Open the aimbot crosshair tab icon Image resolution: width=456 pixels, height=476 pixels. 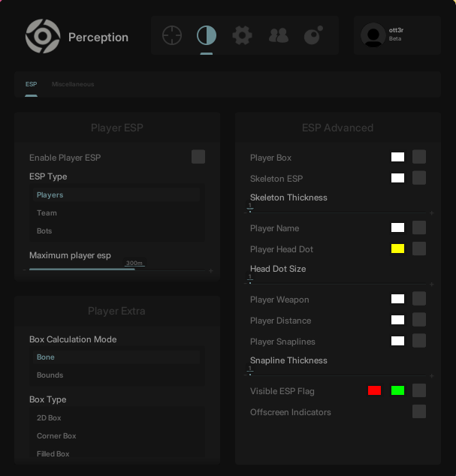click(x=172, y=35)
